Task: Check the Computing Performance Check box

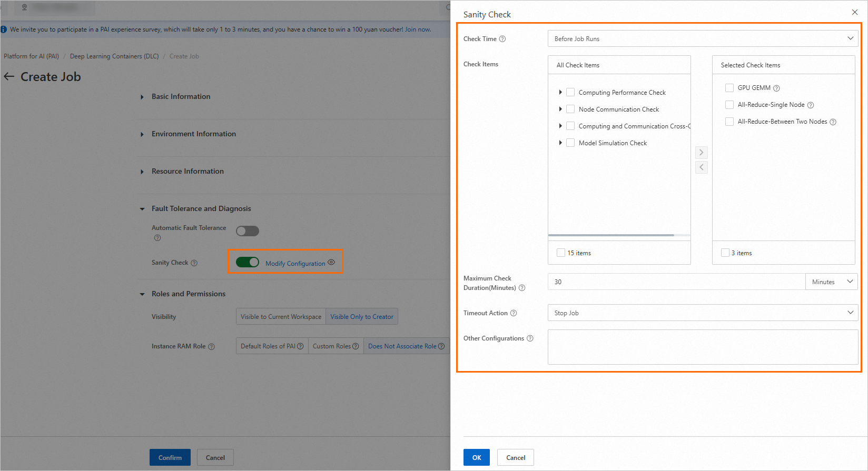Action: click(570, 92)
